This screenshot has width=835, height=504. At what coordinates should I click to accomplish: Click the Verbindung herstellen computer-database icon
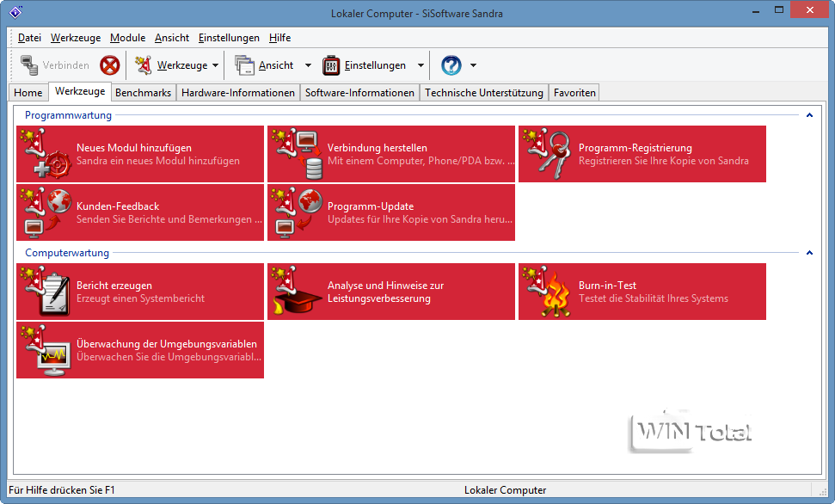(x=298, y=153)
